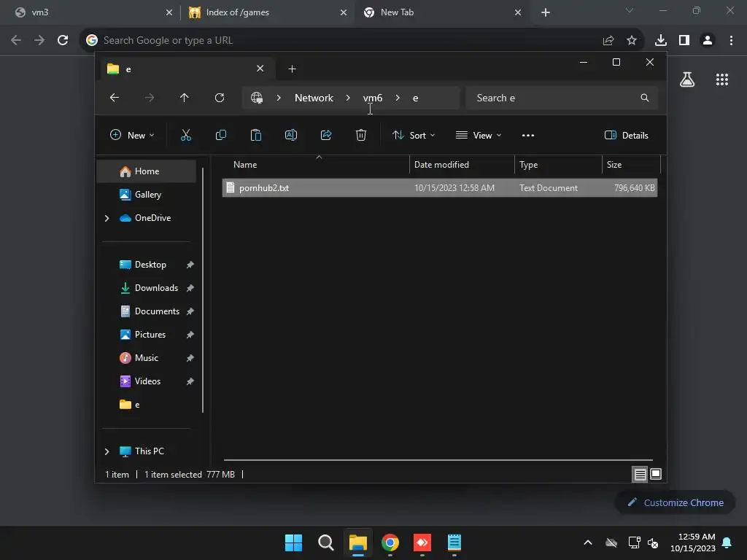Open the Sort dropdown
747x560 pixels.
coord(413,135)
